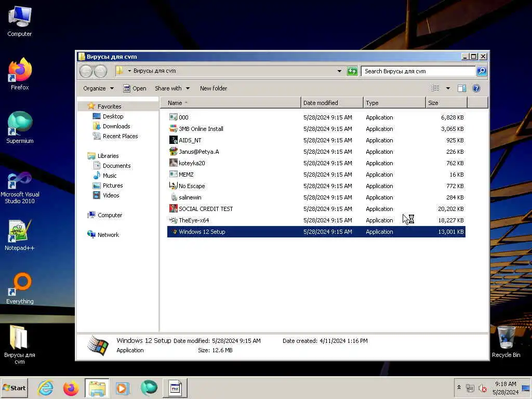Click the New folder button
The image size is (532, 399).
pos(214,88)
